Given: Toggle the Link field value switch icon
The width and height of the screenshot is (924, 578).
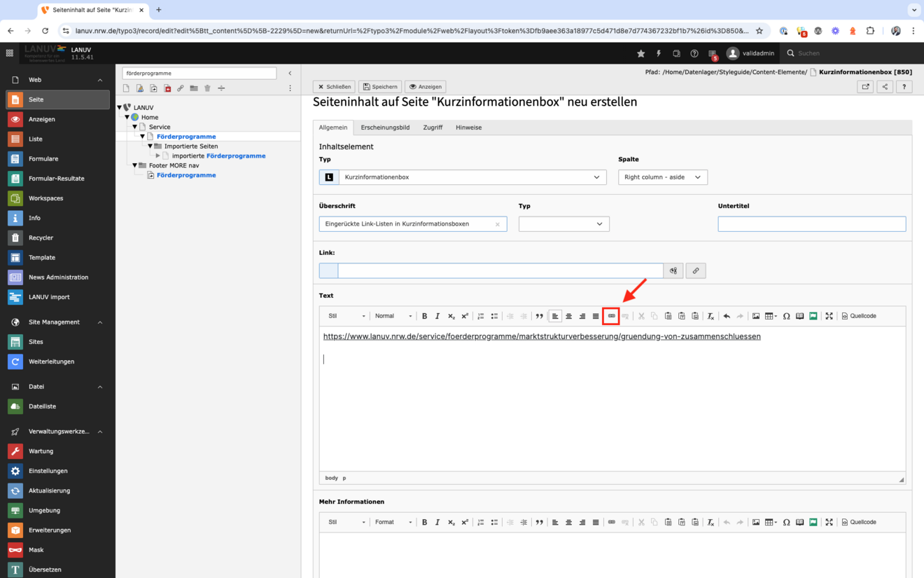Looking at the screenshot, I should click(673, 270).
